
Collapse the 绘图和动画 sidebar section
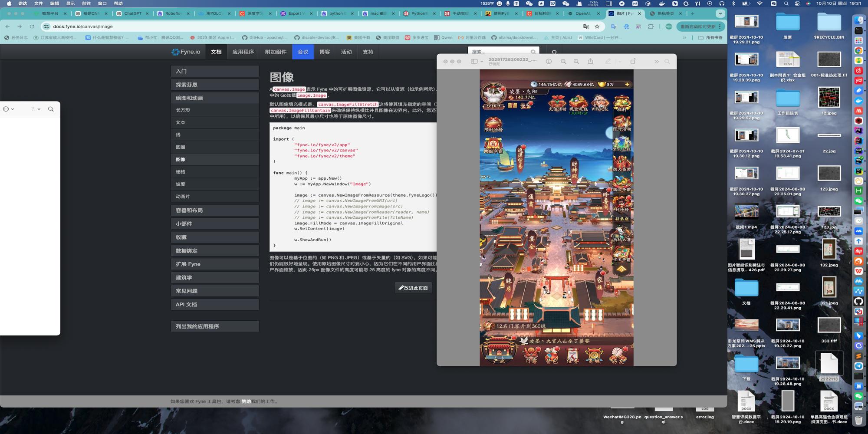tap(215, 98)
